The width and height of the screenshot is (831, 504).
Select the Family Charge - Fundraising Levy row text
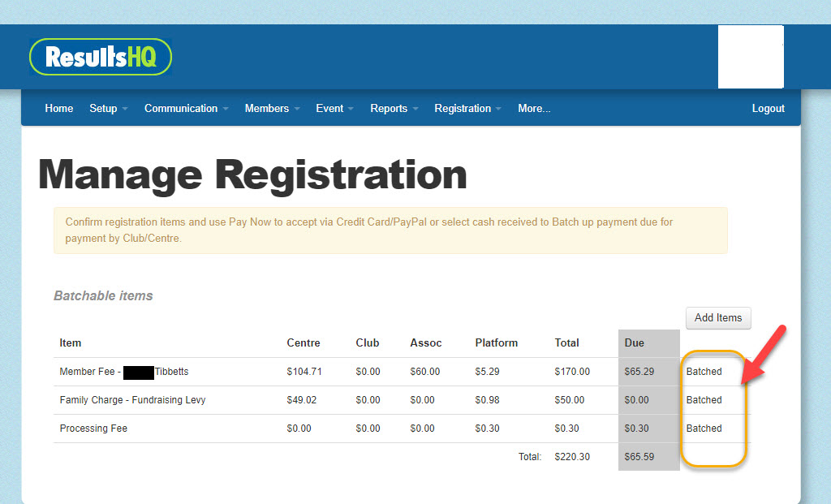pyautogui.click(x=132, y=399)
